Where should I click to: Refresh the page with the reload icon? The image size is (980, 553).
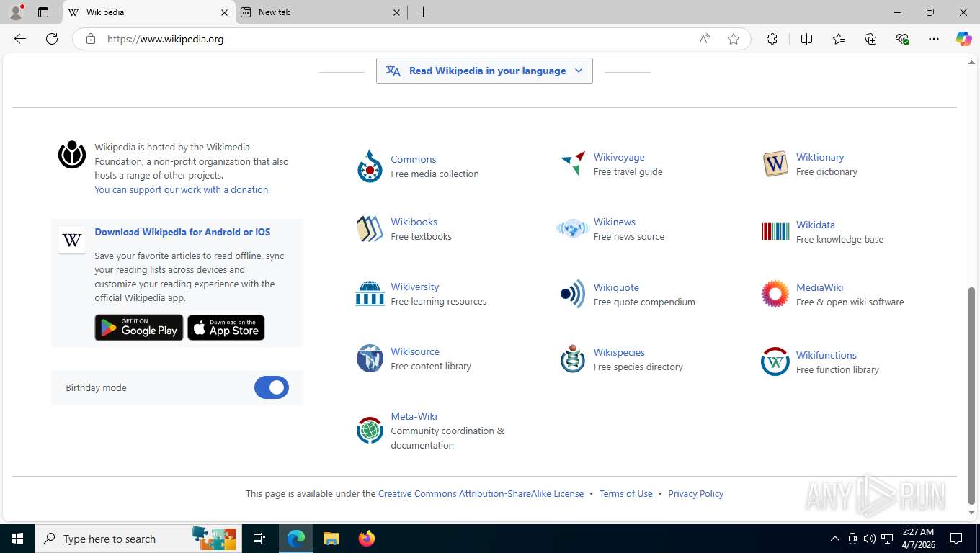click(52, 39)
